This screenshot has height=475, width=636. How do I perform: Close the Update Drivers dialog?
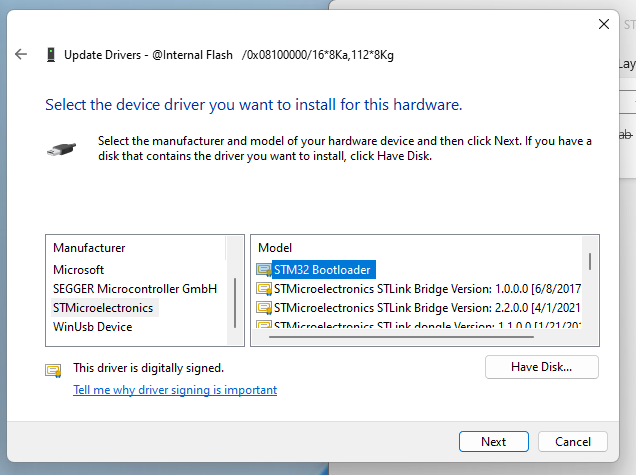click(604, 24)
